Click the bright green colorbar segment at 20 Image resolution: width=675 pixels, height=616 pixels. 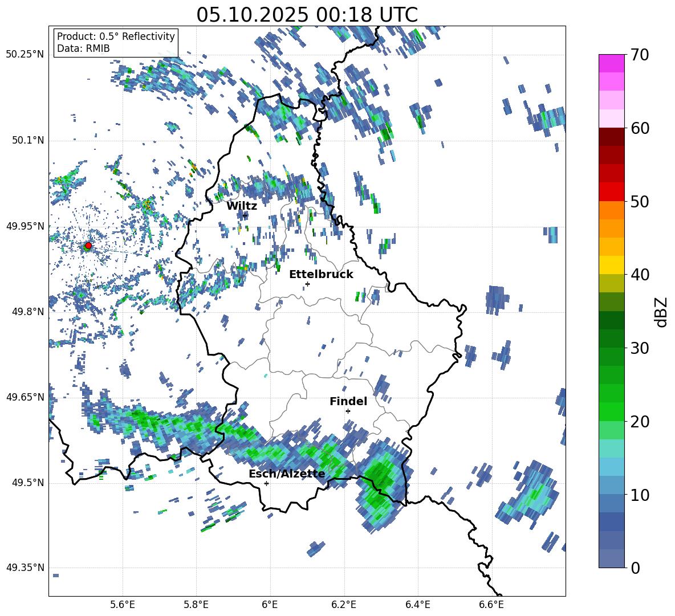click(611, 411)
